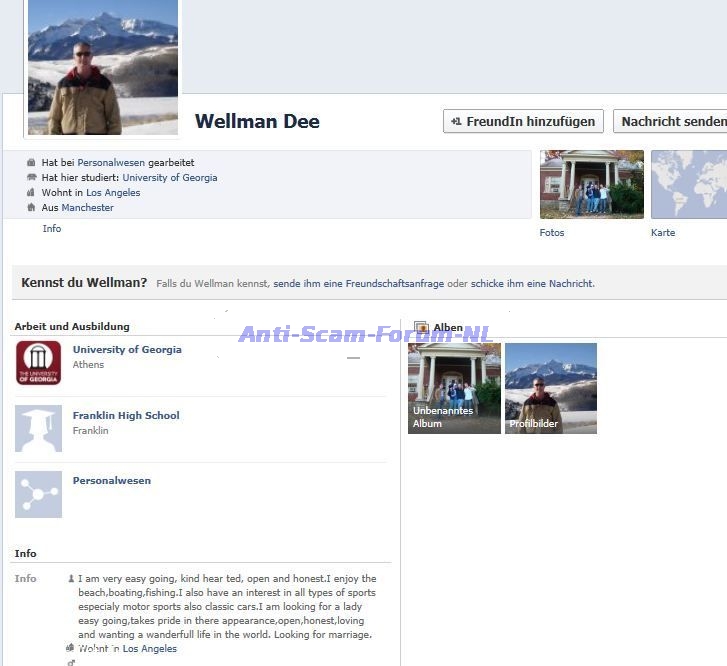Open the Personalwesen link in the profile summary
This screenshot has height=666, width=727.
pos(111,162)
